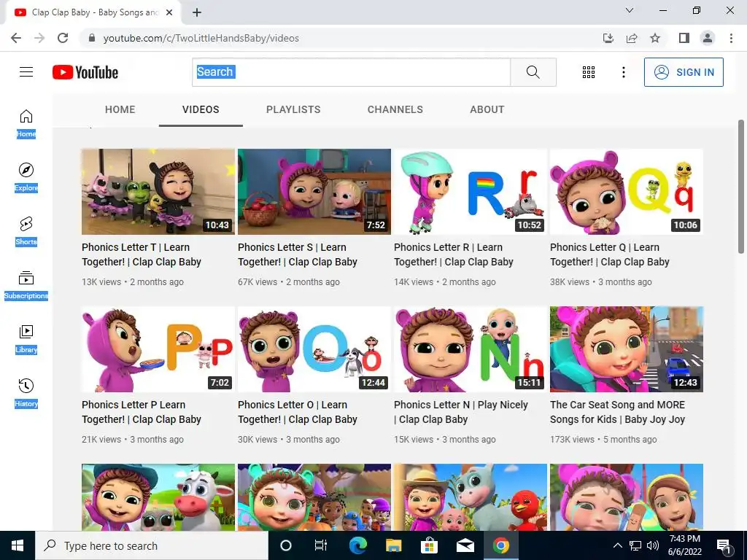Click the YouTube logo
Viewport: 747px width, 560px height.
tap(85, 72)
